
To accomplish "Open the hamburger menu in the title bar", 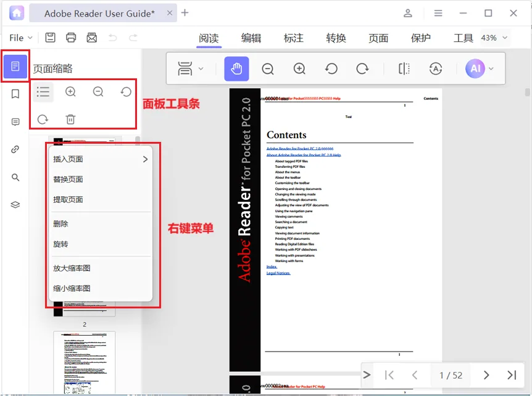I will point(438,13).
